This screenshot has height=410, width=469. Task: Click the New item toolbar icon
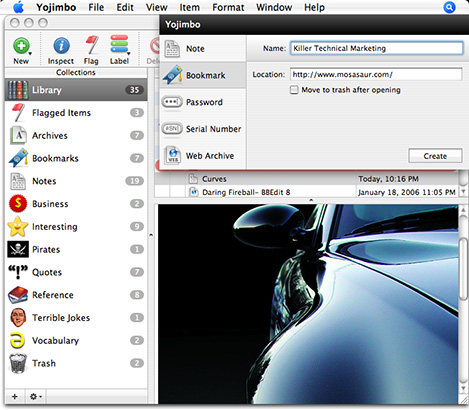tap(21, 46)
